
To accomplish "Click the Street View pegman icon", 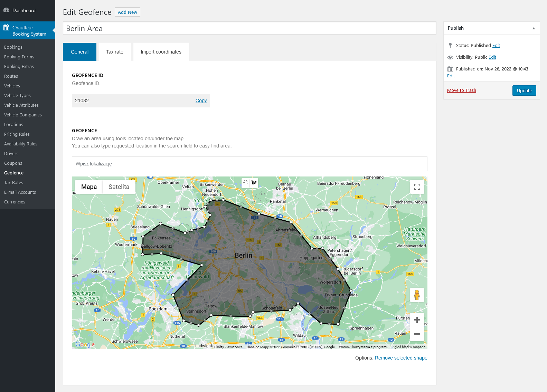I will (417, 295).
